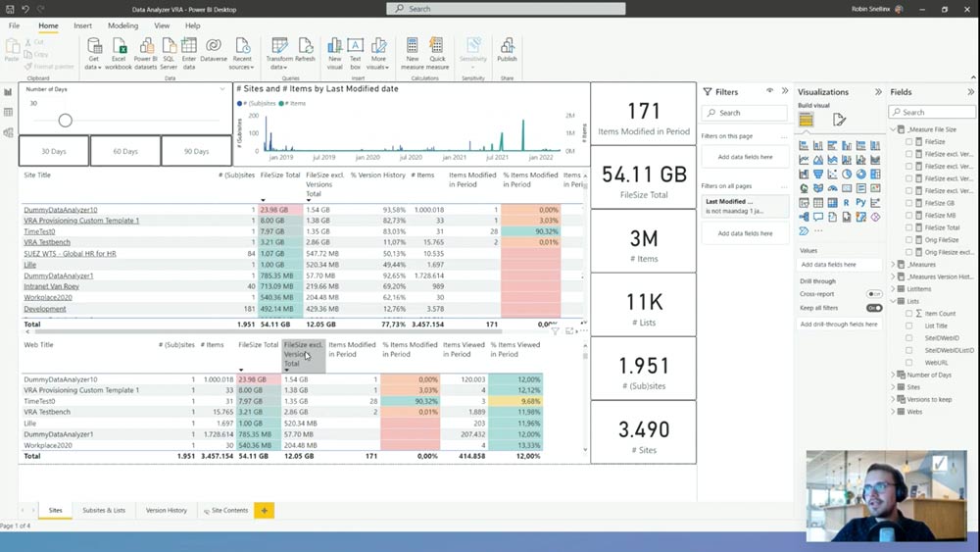Switch to Model view in sidebar
980x552 pixels.
tap(8, 132)
